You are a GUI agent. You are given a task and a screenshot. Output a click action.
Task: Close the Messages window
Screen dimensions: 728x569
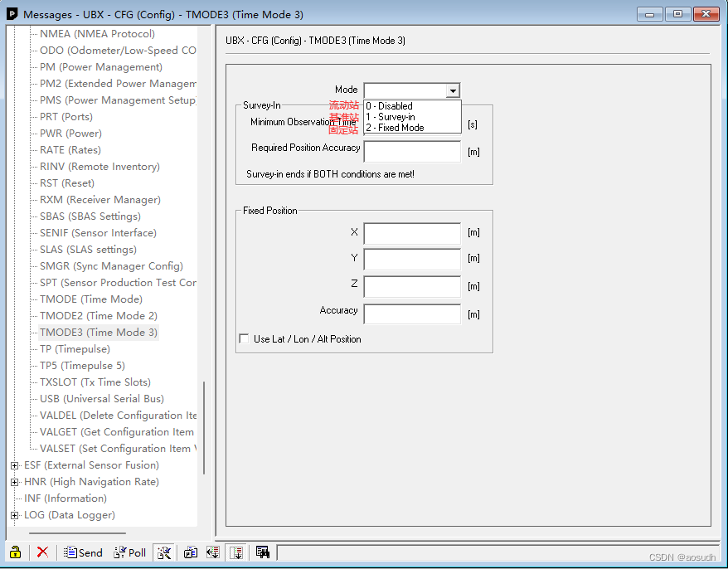click(x=706, y=14)
